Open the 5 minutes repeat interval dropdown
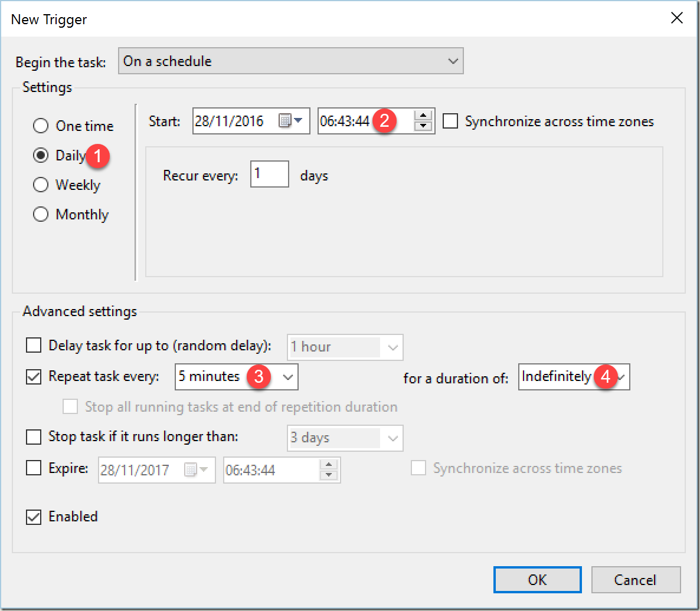 pyautogui.click(x=237, y=377)
